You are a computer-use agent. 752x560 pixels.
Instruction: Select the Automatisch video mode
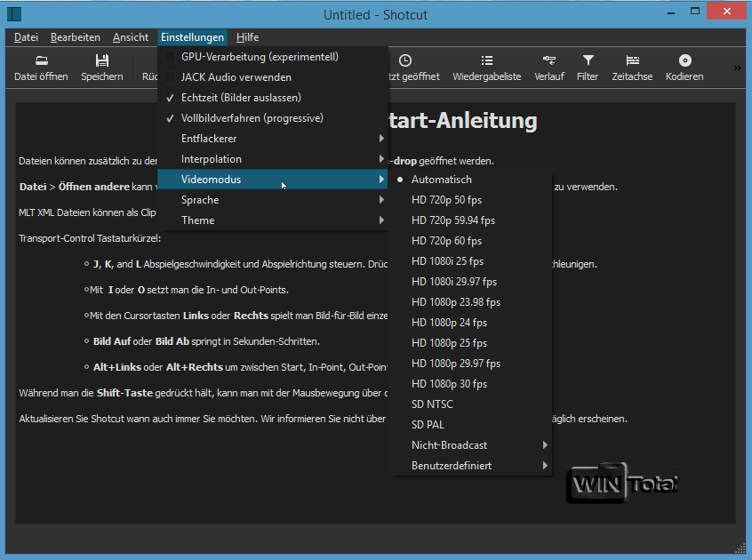(441, 180)
